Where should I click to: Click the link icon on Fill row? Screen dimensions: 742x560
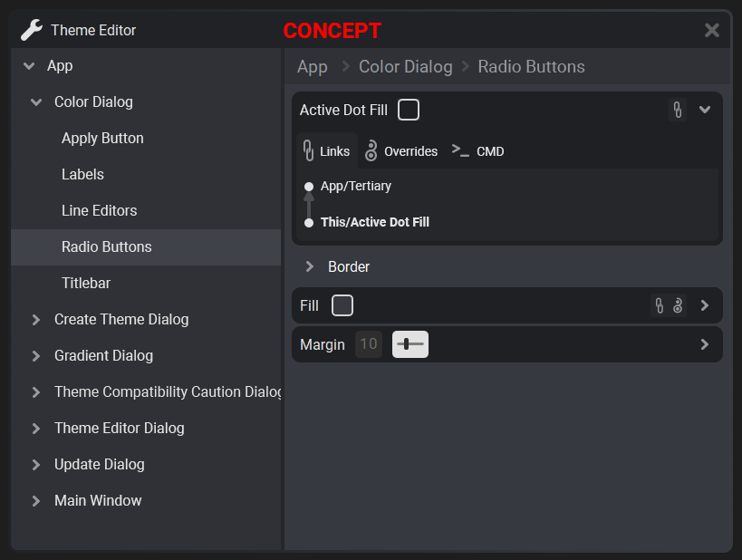pos(660,305)
